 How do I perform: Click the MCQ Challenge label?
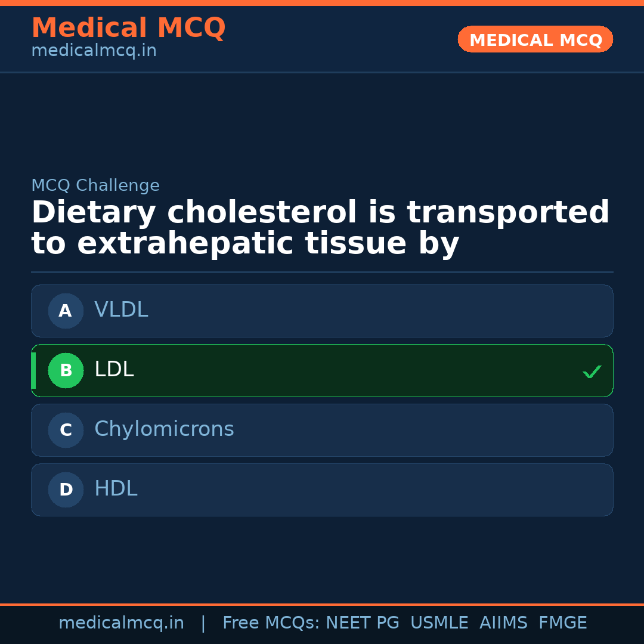95,185
